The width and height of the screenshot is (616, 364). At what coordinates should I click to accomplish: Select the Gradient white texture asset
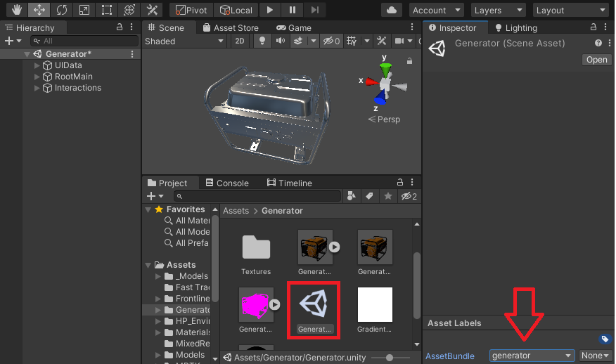click(x=374, y=311)
